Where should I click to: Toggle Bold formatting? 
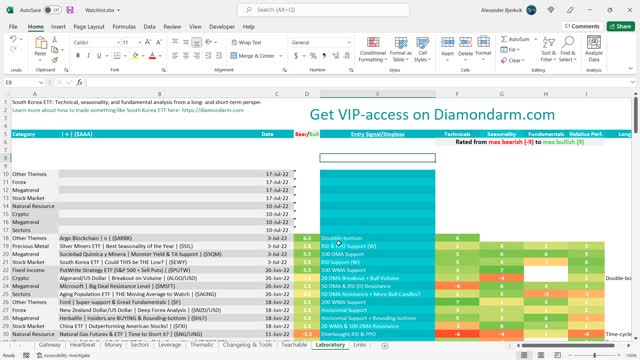(x=78, y=56)
